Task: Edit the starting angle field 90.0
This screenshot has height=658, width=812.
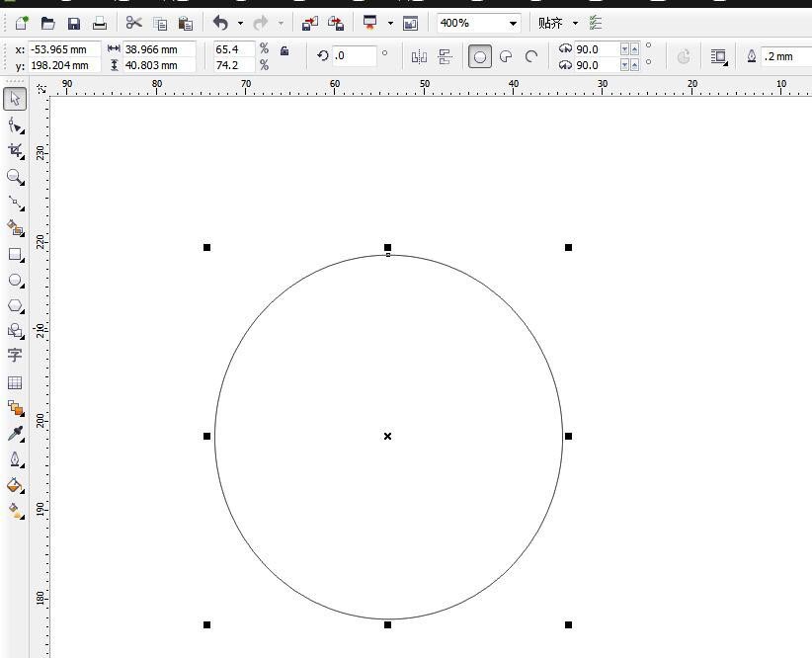Action: [597, 49]
